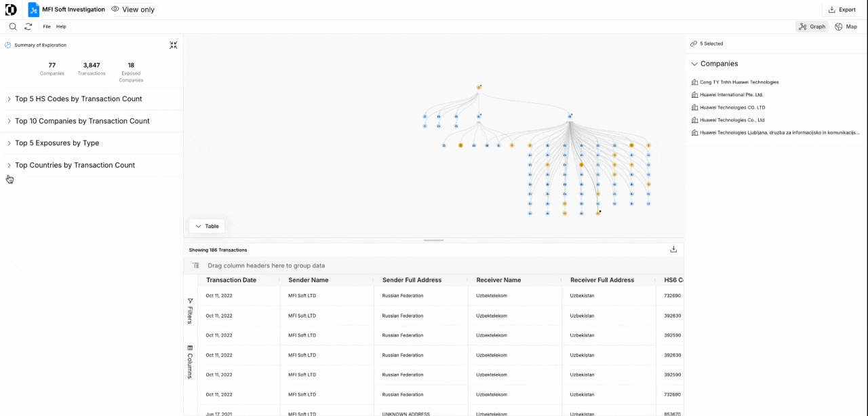868x416 pixels.
Task: Collapse the Companies section in selection panel
Action: (x=694, y=64)
